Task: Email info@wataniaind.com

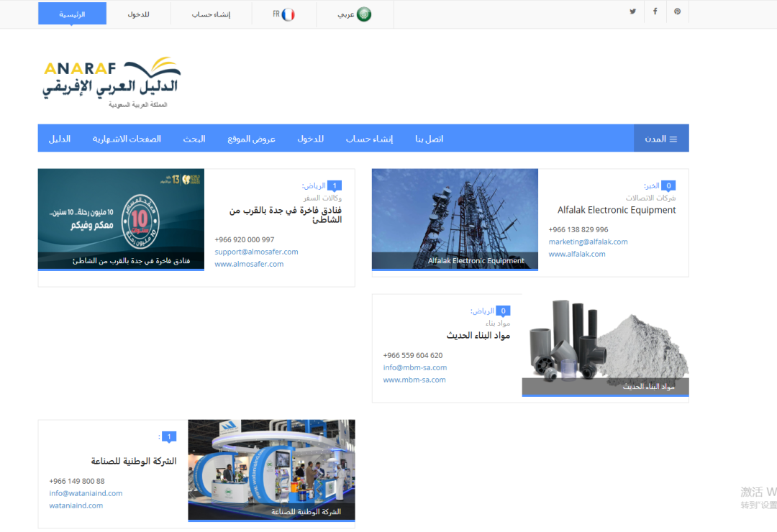Action: point(86,493)
